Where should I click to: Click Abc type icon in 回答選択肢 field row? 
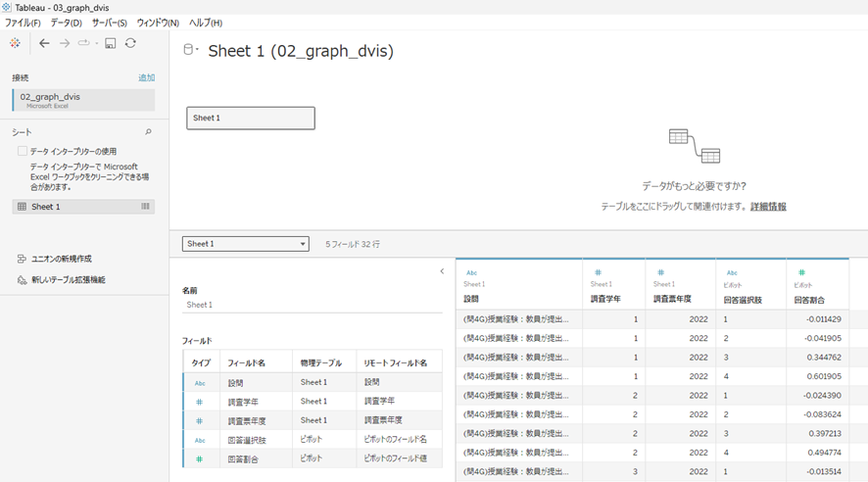pos(200,441)
